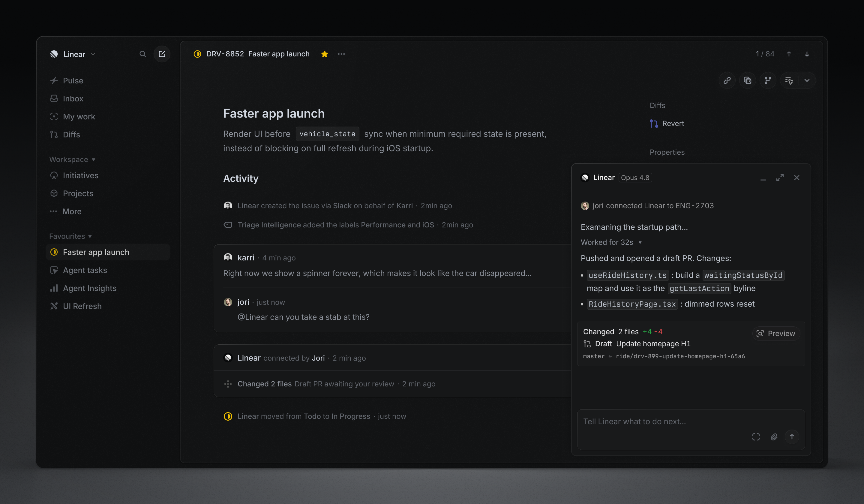Click karri's avatar in comment

pos(228,257)
